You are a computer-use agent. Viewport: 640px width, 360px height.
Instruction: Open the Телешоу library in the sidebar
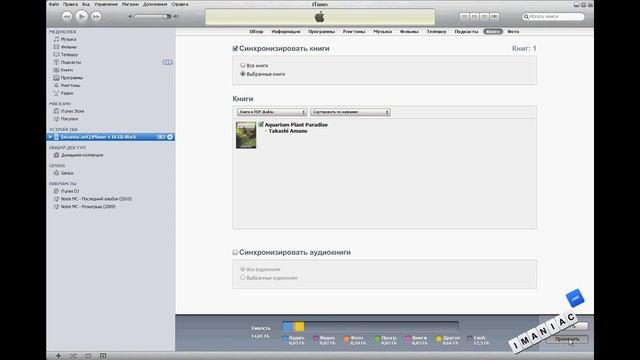point(69,55)
